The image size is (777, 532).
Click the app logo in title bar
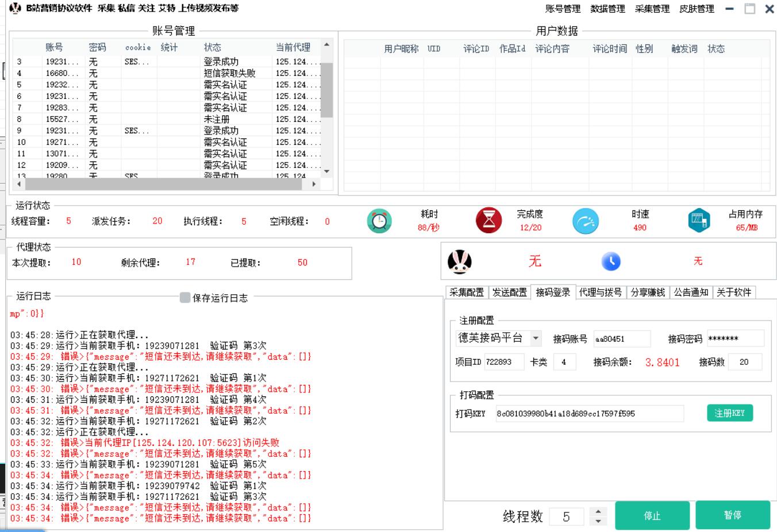click(x=16, y=8)
